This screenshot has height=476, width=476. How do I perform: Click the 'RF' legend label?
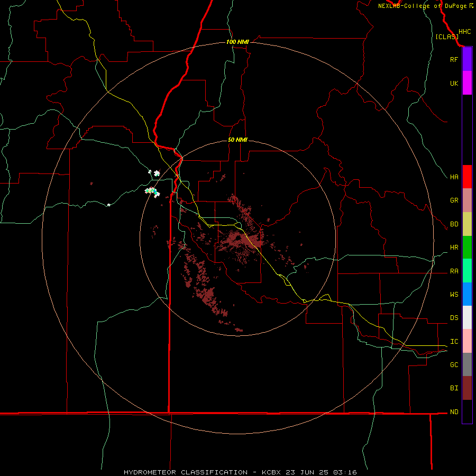pyautogui.click(x=454, y=59)
